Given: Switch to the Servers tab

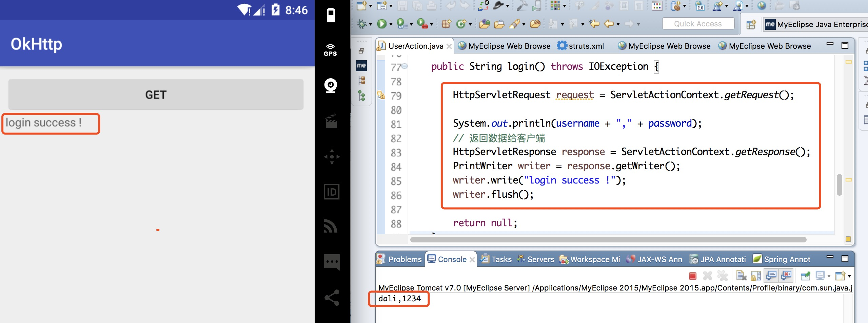Looking at the screenshot, I should point(536,259).
